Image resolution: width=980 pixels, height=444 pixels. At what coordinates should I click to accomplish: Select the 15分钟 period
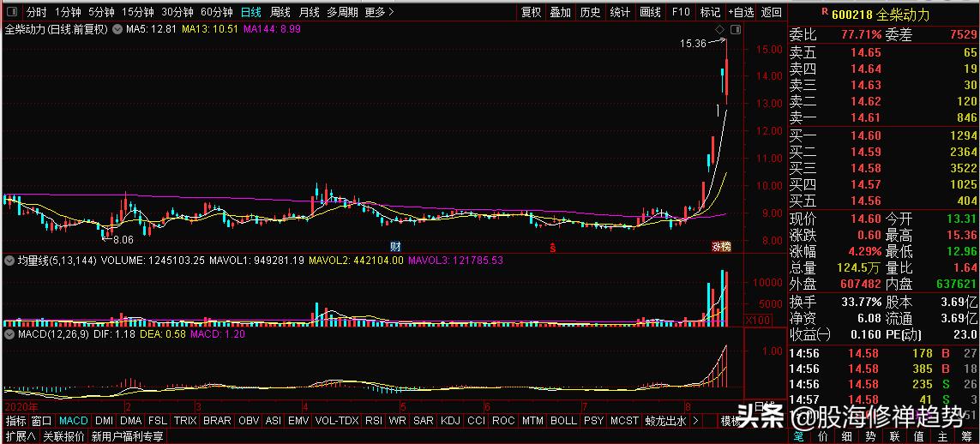(x=137, y=12)
